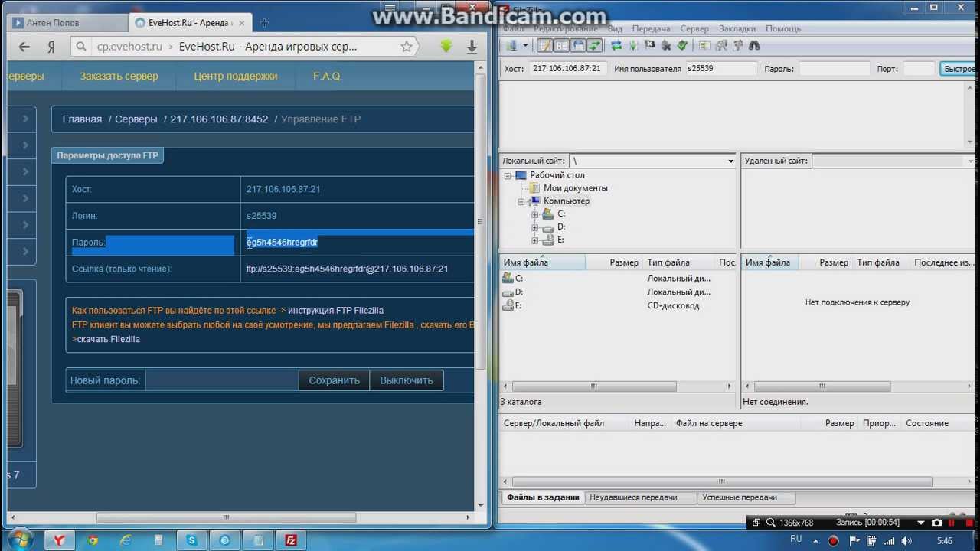Open FileZilla from the taskbar
980x551 pixels.
pyautogui.click(x=291, y=540)
